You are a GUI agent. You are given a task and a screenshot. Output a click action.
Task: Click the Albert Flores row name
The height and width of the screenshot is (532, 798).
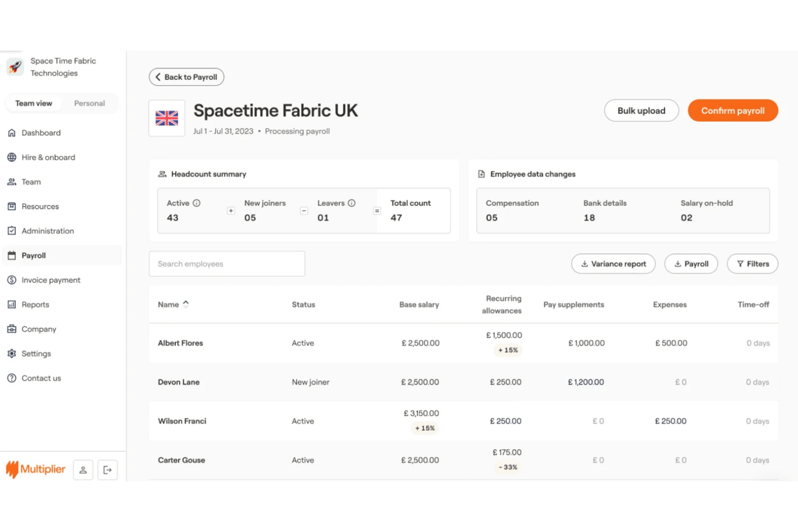coord(181,343)
